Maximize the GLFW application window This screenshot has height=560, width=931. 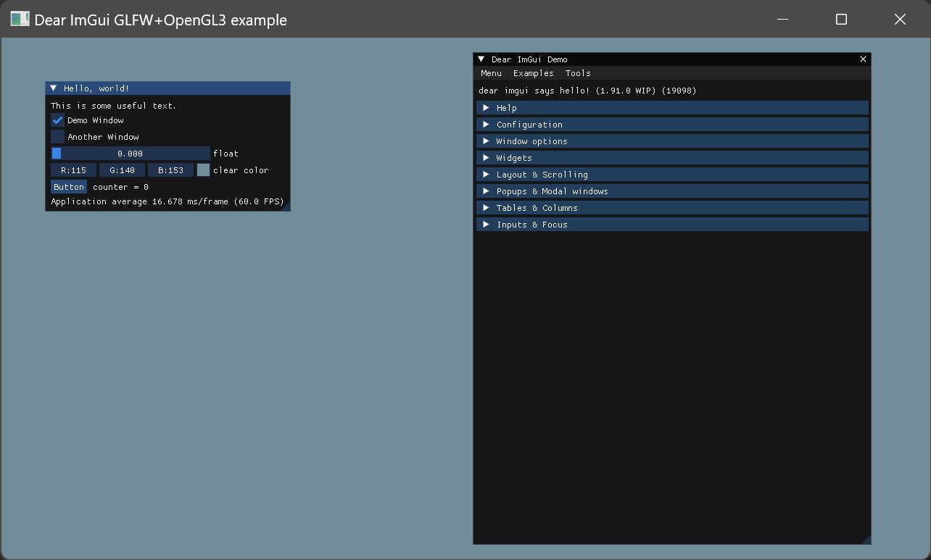(841, 20)
